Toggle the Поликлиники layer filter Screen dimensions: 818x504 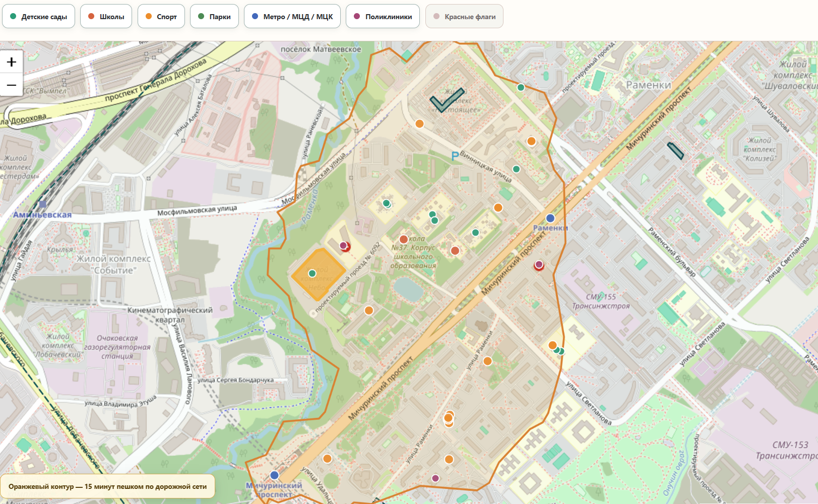pos(383,17)
